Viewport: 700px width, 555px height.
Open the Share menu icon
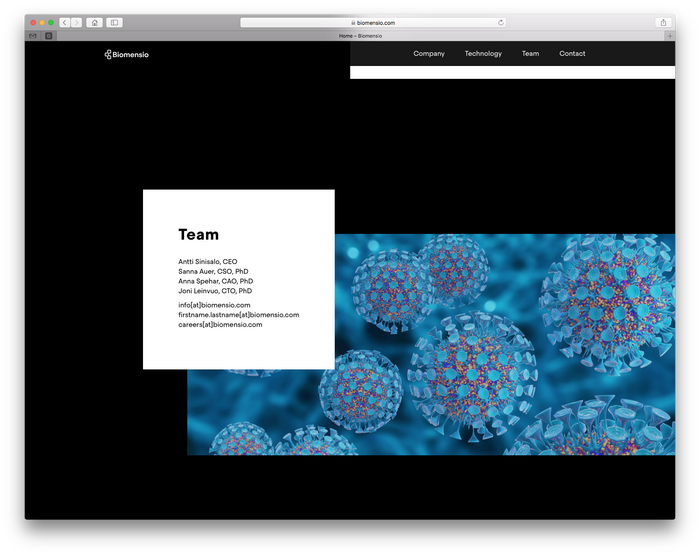tap(662, 22)
